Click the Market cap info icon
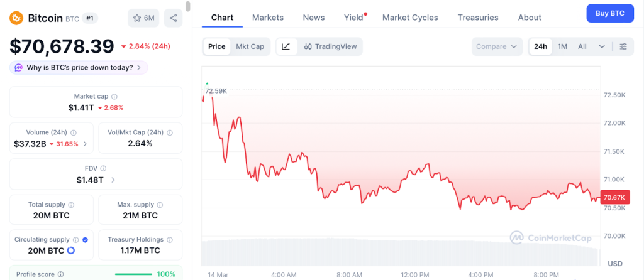Screen dimensions: 644x280 tap(114, 97)
